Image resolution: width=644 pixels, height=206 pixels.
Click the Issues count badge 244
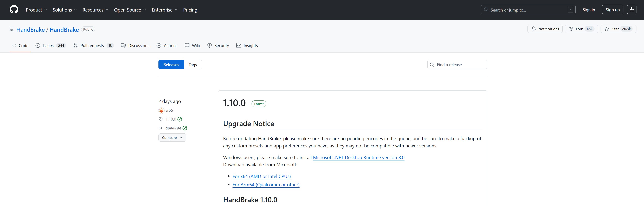click(x=61, y=46)
